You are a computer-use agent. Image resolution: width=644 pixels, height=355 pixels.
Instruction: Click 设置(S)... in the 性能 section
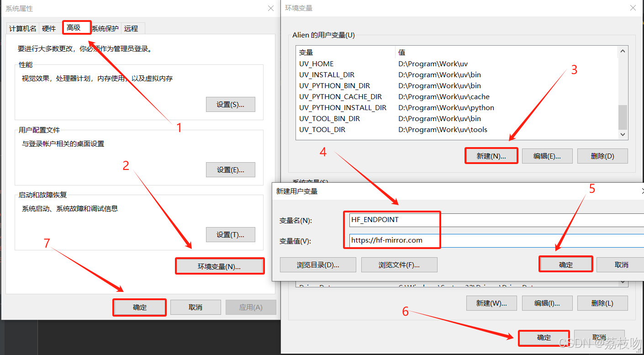click(x=231, y=104)
